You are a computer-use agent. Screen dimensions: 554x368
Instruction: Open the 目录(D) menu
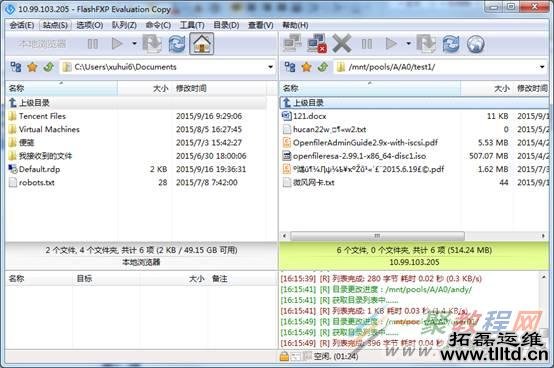tap(226, 25)
